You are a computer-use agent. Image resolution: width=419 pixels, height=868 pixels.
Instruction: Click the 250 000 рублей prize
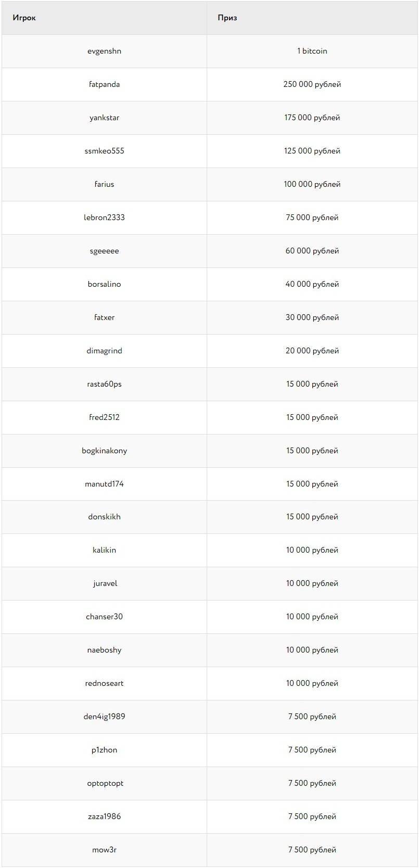click(x=312, y=84)
